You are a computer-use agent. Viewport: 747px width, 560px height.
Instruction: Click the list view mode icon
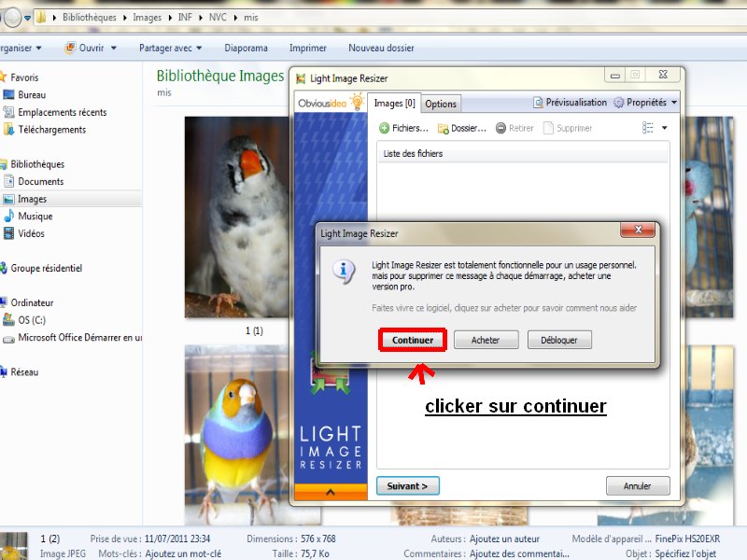[x=644, y=128]
